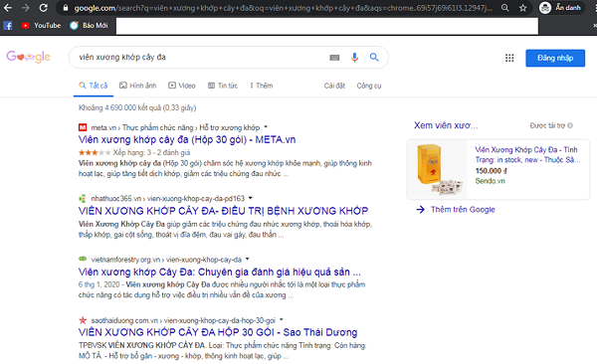Open the Báo Mới bookmark
The image size is (597, 364).
(x=89, y=26)
